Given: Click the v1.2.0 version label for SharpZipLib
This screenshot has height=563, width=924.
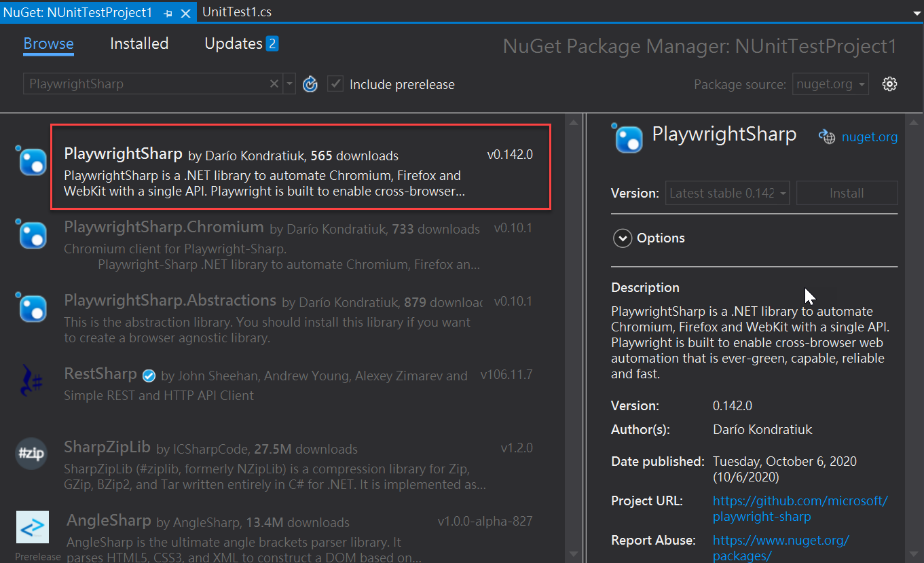Looking at the screenshot, I should 517,448.
